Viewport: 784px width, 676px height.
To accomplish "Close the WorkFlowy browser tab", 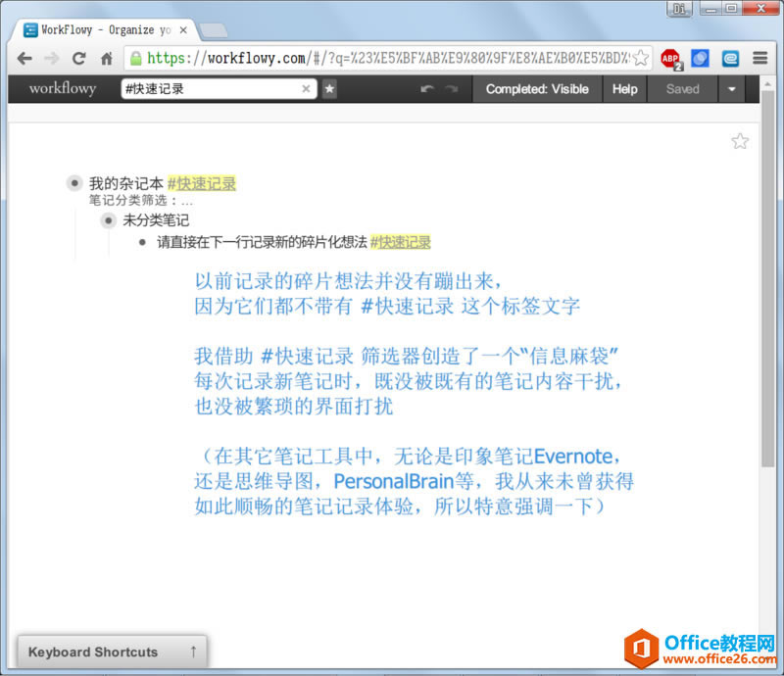I will 183,30.
